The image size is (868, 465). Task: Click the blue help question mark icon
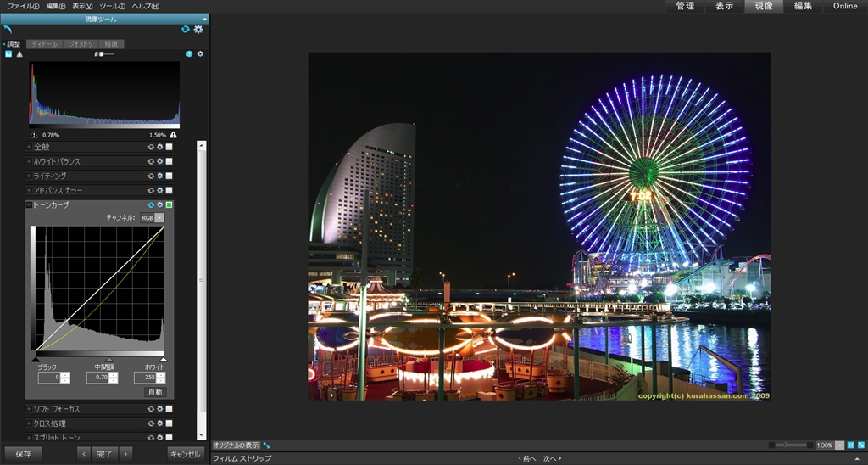[x=189, y=53]
